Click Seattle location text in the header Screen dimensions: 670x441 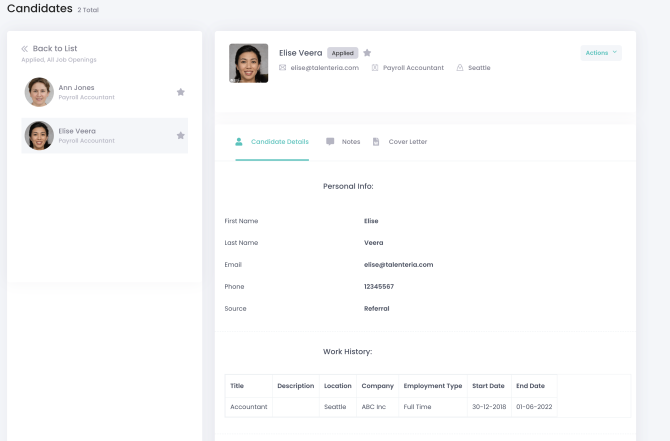[x=479, y=68]
